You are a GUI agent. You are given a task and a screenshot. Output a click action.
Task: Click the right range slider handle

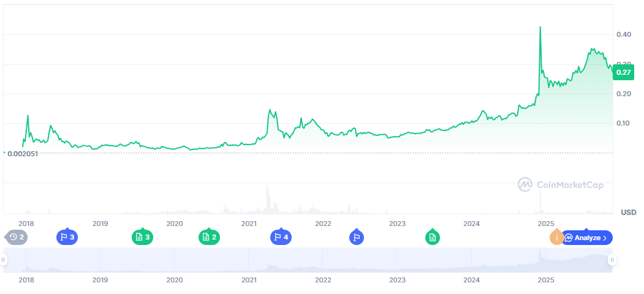[x=612, y=260]
